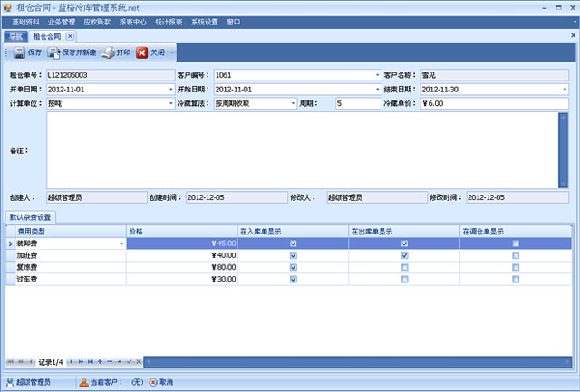The image size is (580, 392).
Task: Click the 打印 printer icon
Action: pos(108,53)
